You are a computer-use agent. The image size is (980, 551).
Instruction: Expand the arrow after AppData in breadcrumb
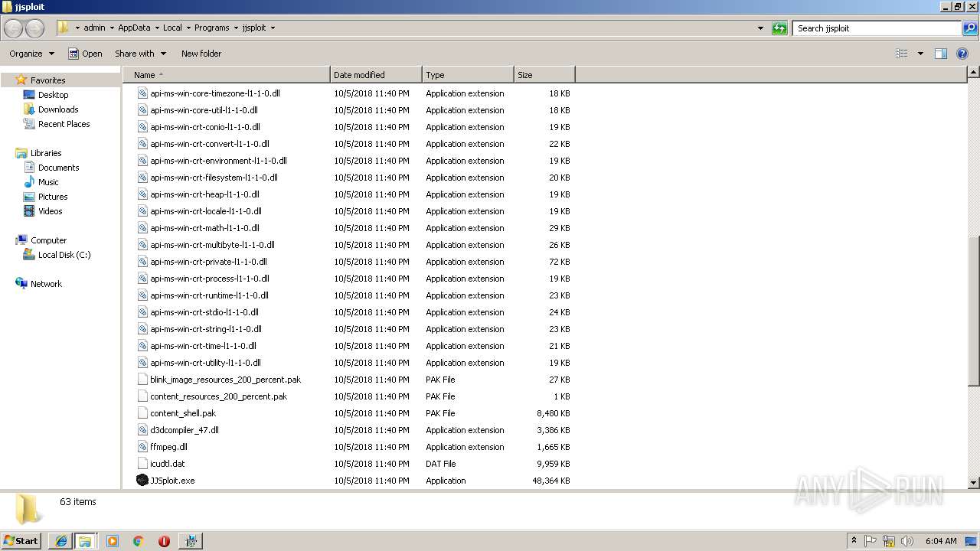157,28
